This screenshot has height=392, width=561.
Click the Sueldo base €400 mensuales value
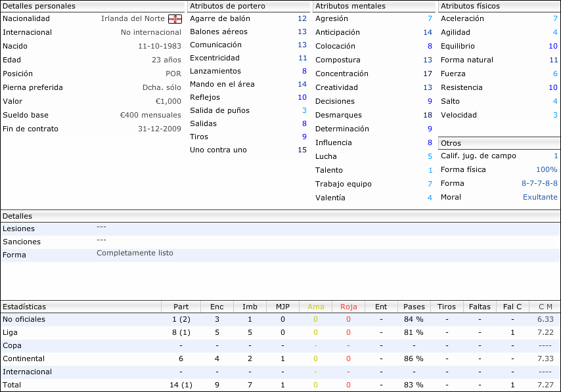coord(150,115)
